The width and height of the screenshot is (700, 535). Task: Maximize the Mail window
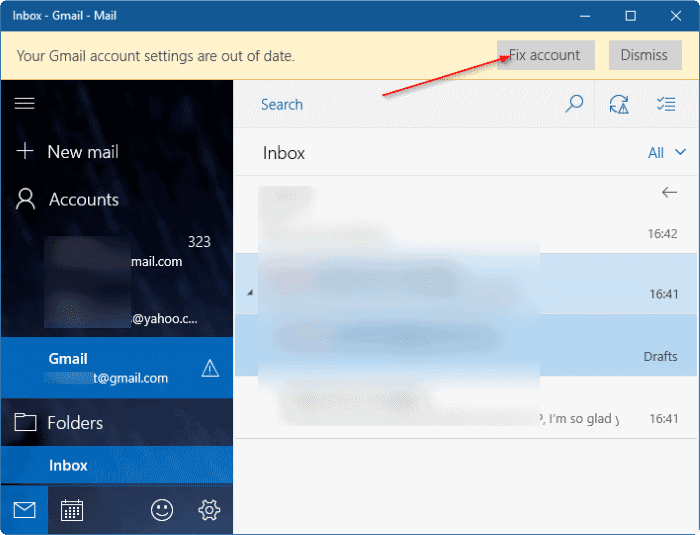[x=630, y=16]
